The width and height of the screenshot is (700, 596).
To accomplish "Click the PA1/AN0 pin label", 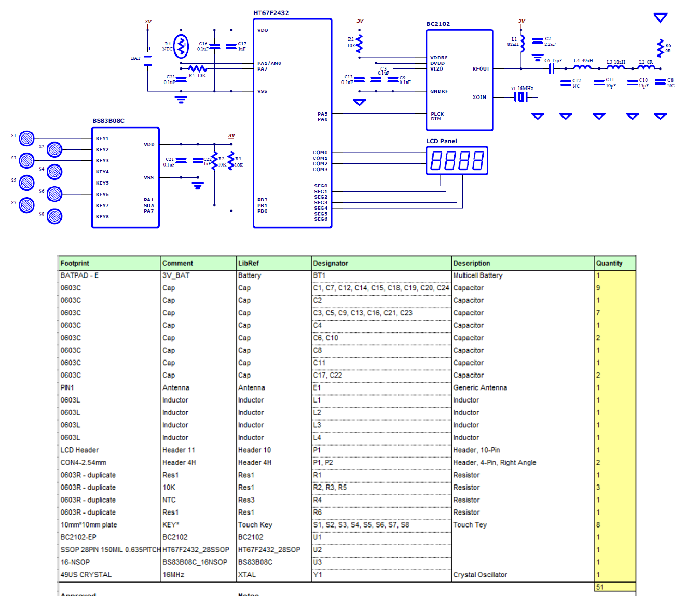I will 269,63.
